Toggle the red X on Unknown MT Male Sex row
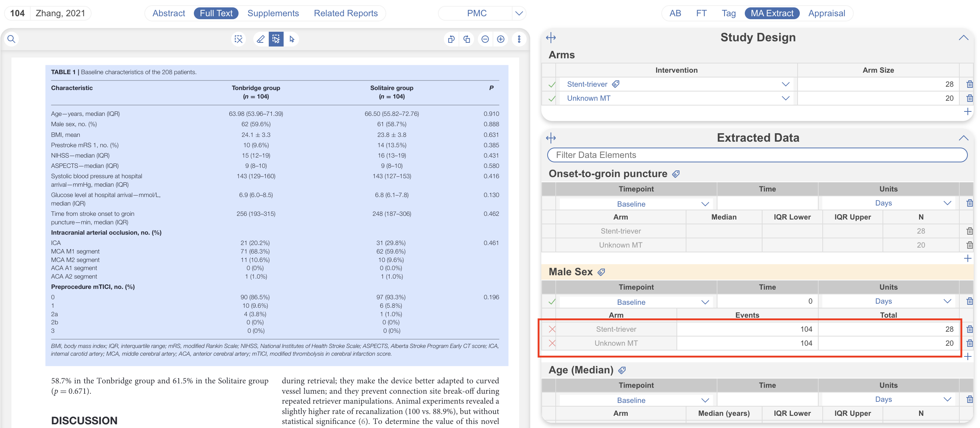This screenshot has height=428, width=980. (x=552, y=343)
